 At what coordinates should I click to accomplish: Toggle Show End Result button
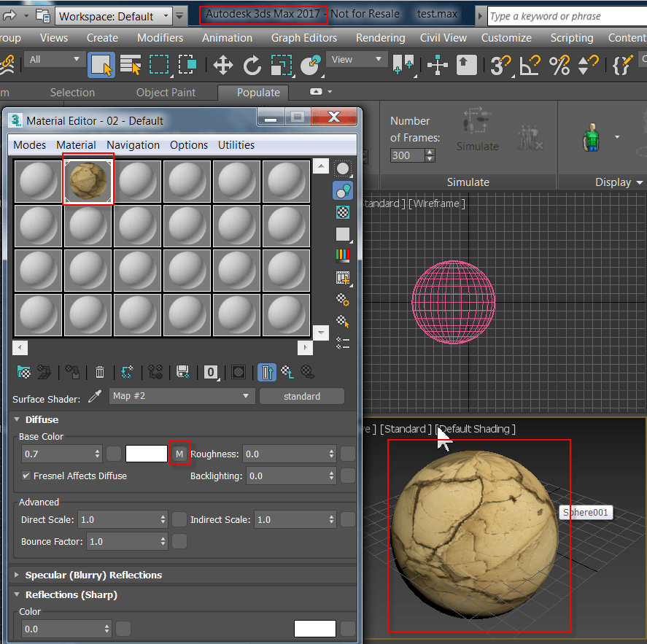[x=267, y=373]
